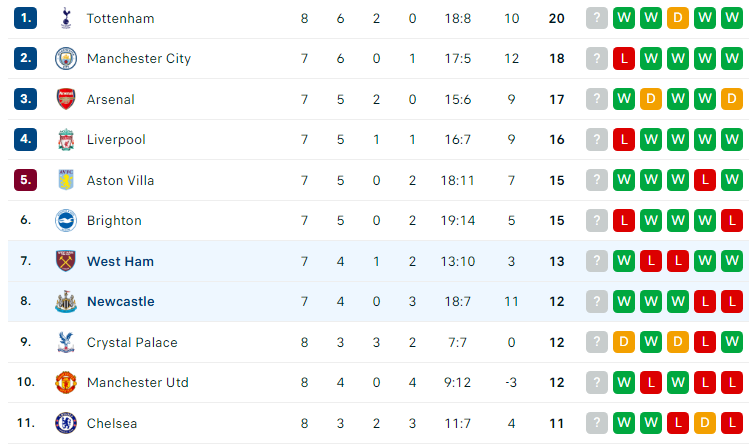Click the Chelsea club badge
Image resolution: width=749 pixels, height=447 pixels.
click(66, 423)
